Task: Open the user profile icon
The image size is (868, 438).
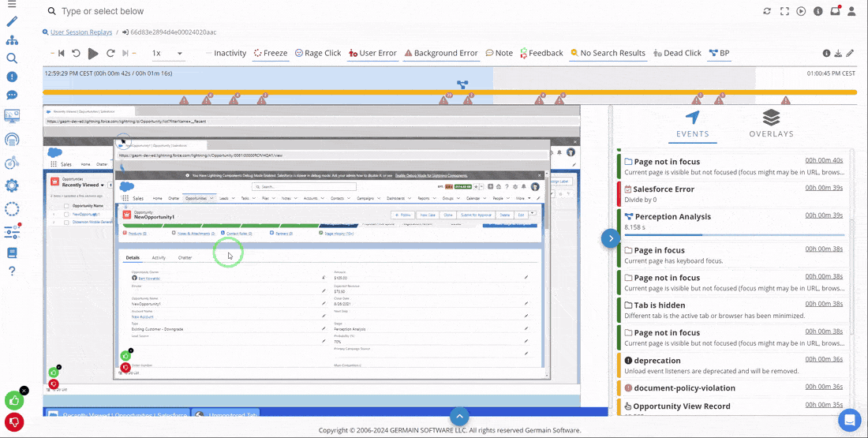Action: [x=851, y=11]
